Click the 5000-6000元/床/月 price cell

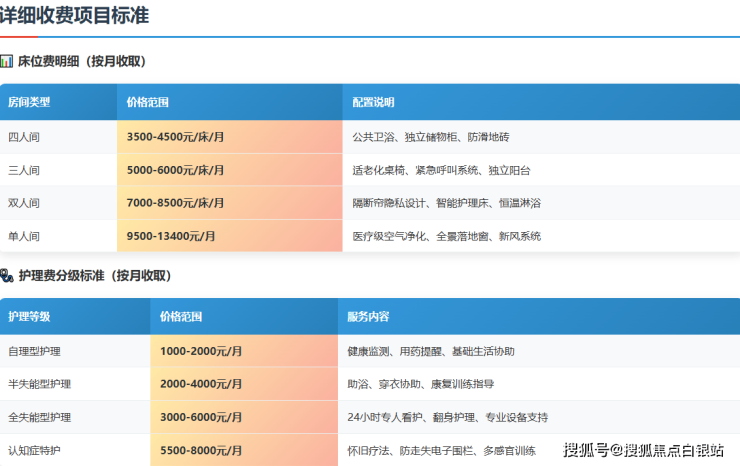point(175,170)
